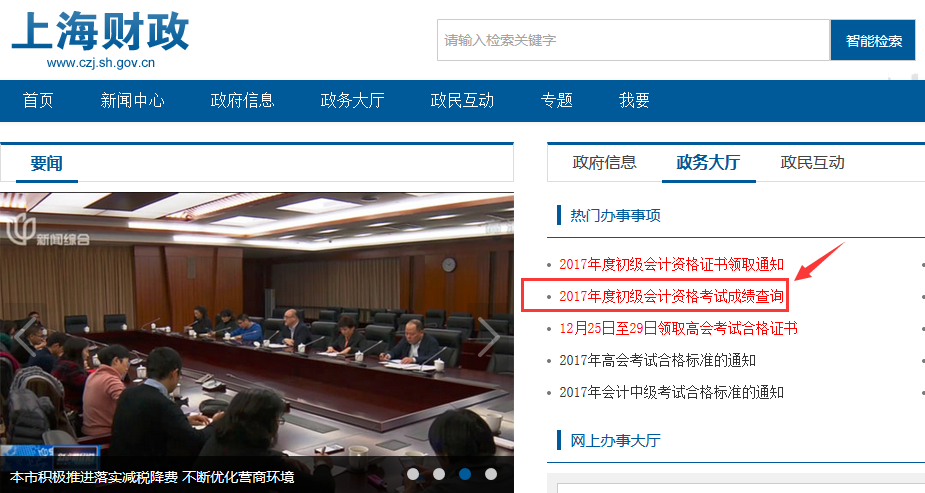Image resolution: width=925 pixels, height=493 pixels.
Task: Open 首页 in the navigation bar
Action: tap(38, 100)
